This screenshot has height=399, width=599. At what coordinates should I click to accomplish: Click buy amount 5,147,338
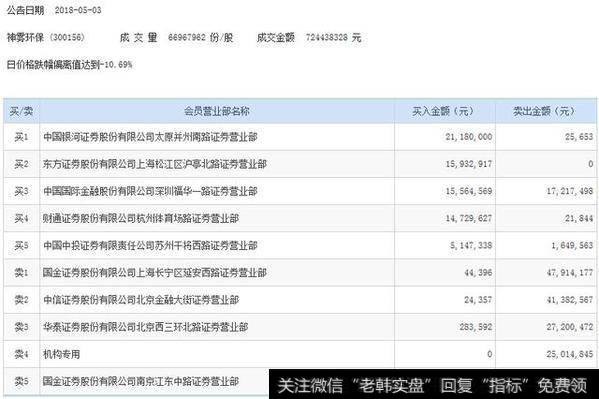pyautogui.click(x=471, y=245)
